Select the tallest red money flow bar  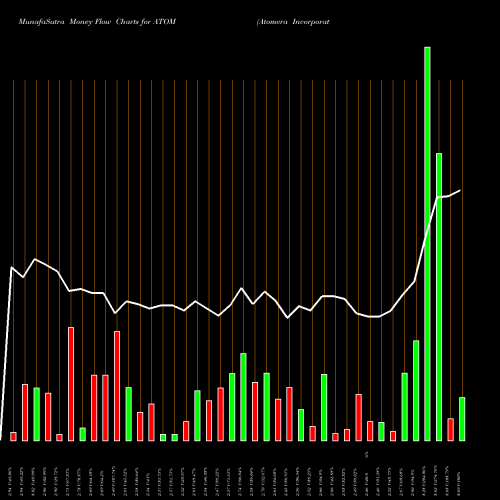point(71,384)
